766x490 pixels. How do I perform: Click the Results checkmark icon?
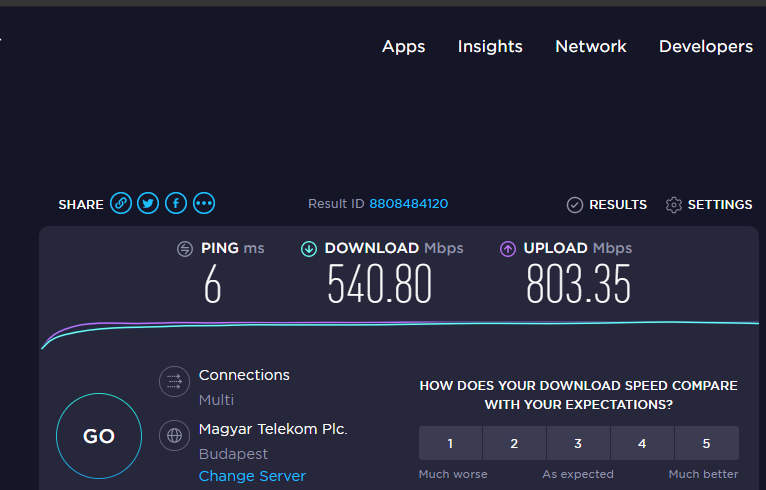click(574, 205)
